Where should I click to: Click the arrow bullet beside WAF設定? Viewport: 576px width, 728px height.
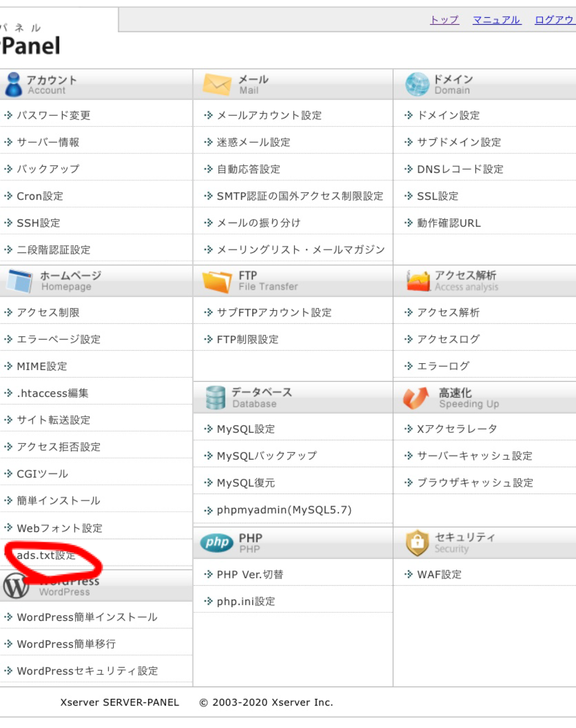pyautogui.click(x=408, y=574)
